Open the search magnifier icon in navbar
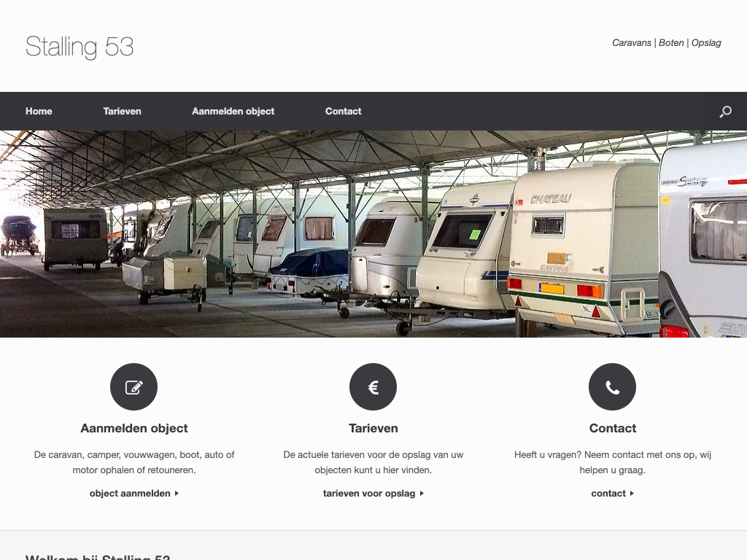The width and height of the screenshot is (747, 560). coord(725,112)
